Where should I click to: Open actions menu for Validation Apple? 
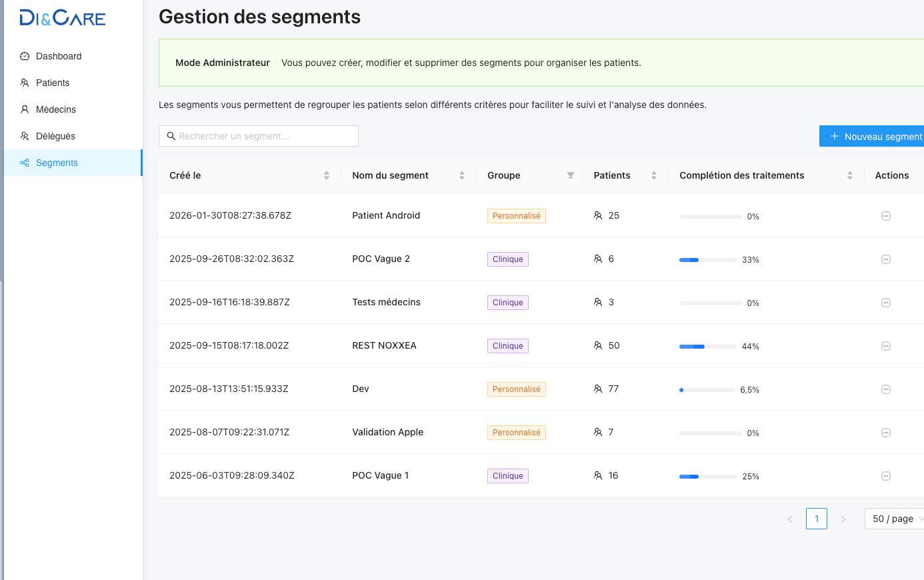(x=886, y=433)
